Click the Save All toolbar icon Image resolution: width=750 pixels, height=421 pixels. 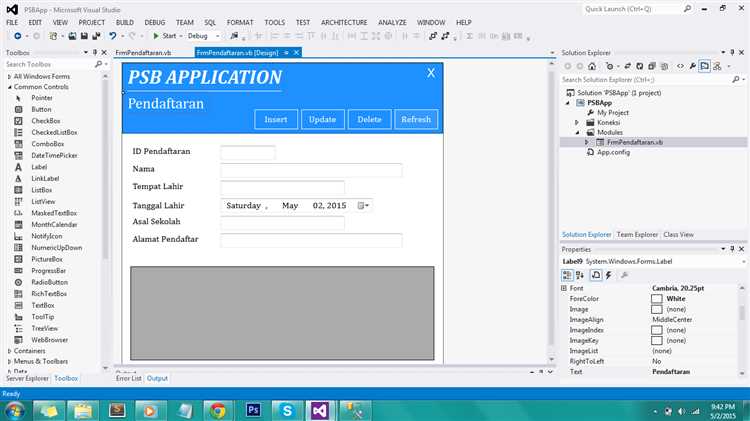[96, 36]
